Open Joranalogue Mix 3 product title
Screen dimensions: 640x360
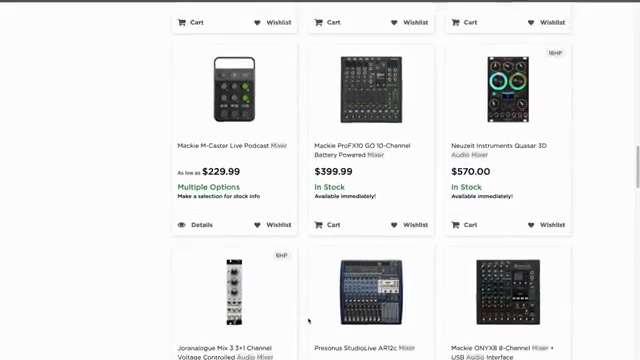click(225, 353)
